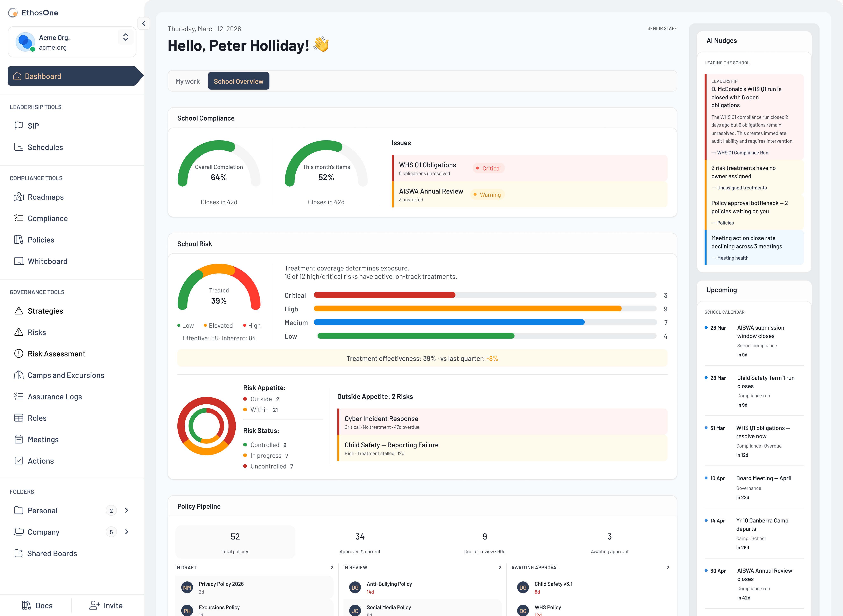
Task: Click the Invite button
Action: tap(106, 605)
